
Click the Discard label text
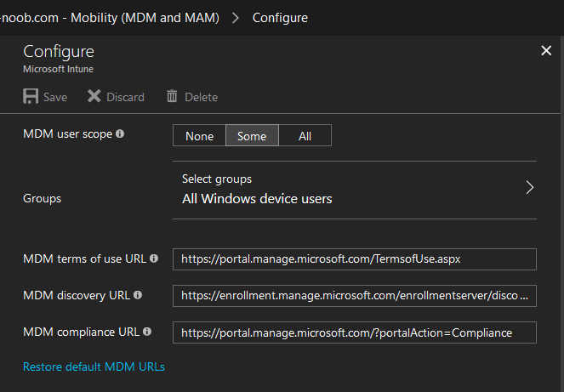coord(126,97)
